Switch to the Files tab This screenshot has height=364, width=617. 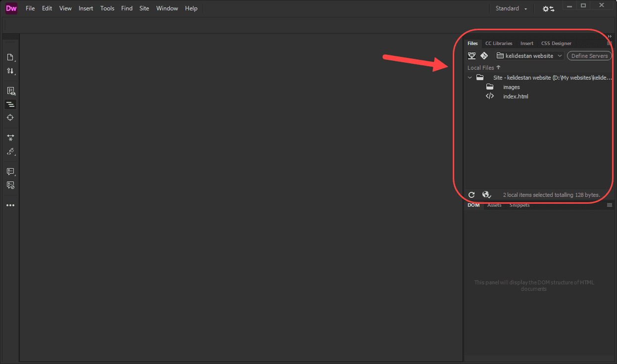[x=473, y=44]
